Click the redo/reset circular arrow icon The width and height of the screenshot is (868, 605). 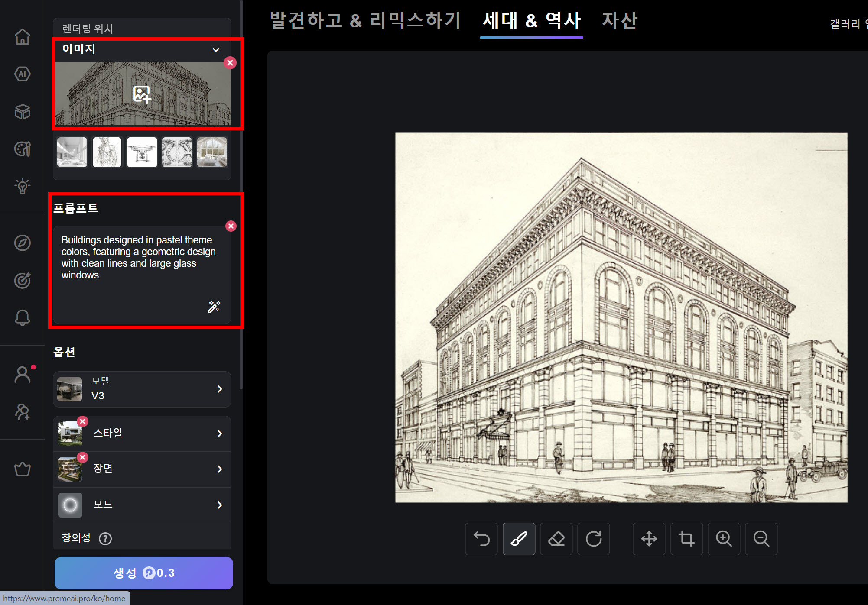point(594,539)
